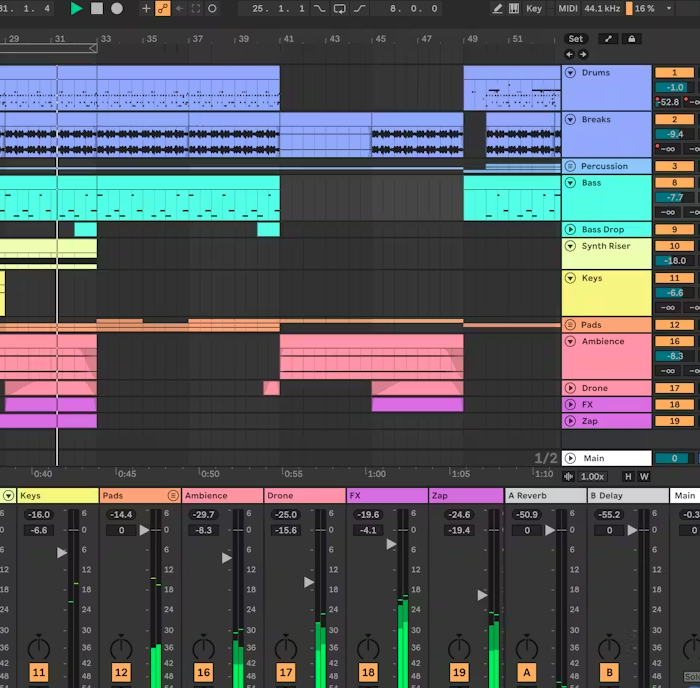The image size is (700, 688).
Task: Fold the Drums track with its arrow
Action: (571, 72)
